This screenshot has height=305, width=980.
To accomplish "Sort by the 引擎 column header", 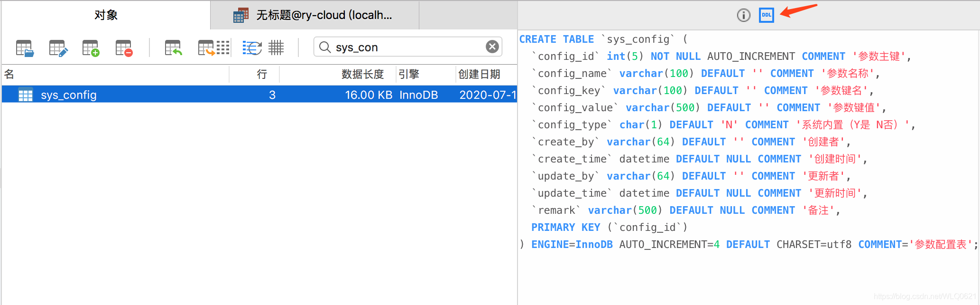I will coord(426,74).
